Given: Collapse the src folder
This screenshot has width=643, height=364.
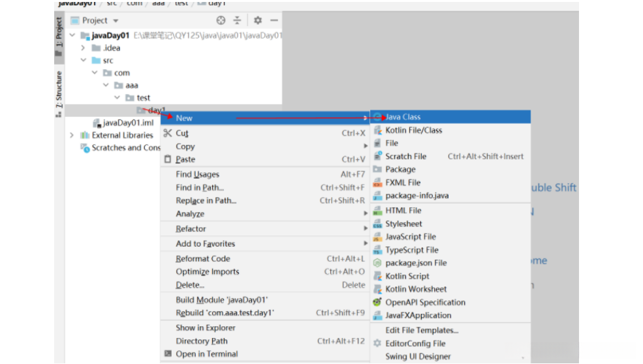Looking at the screenshot, I should coord(84,60).
